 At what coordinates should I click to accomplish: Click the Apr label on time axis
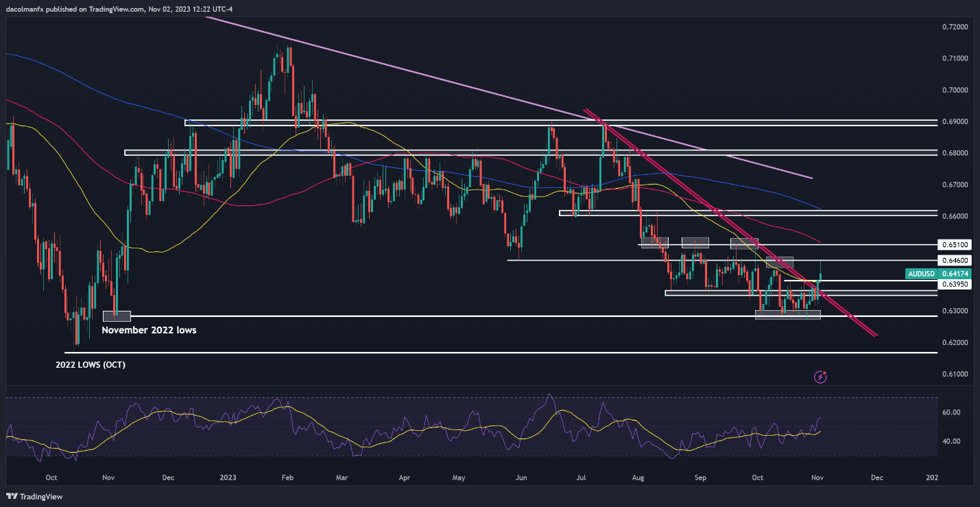click(x=404, y=476)
